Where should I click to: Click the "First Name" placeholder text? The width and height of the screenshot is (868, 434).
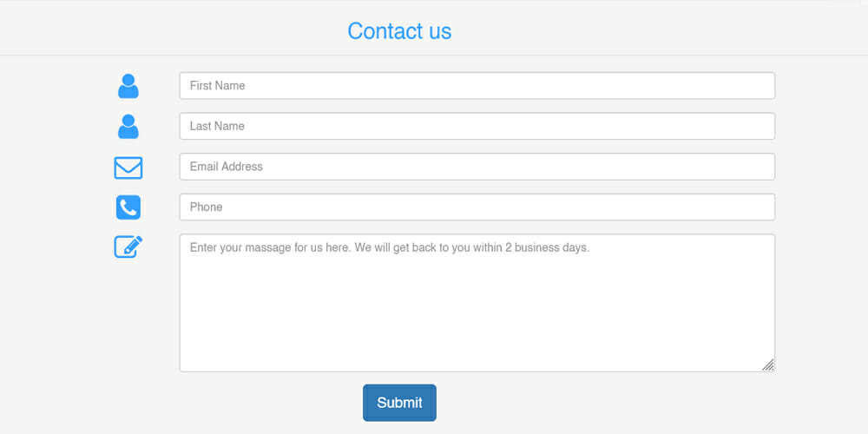[x=217, y=86]
